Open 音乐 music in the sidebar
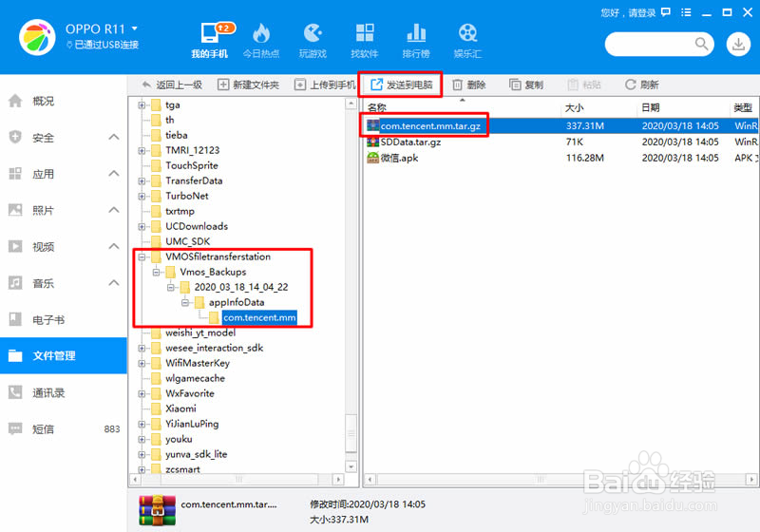 tap(63, 283)
